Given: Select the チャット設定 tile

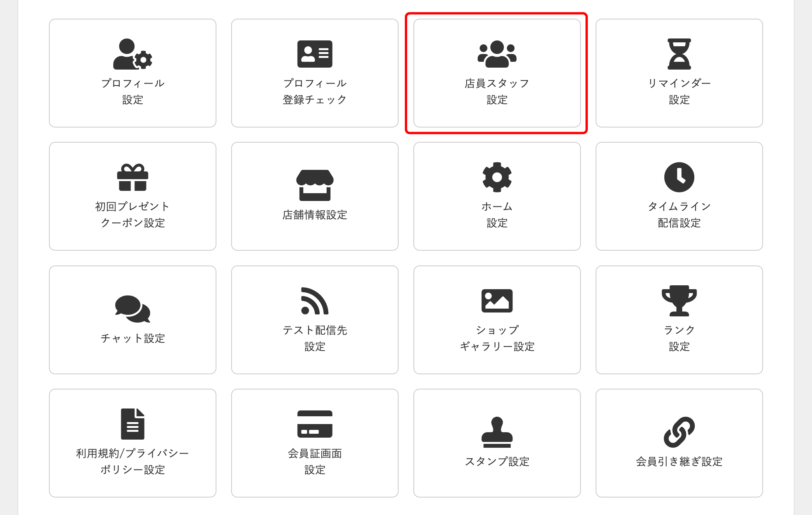Looking at the screenshot, I should click(x=132, y=319).
